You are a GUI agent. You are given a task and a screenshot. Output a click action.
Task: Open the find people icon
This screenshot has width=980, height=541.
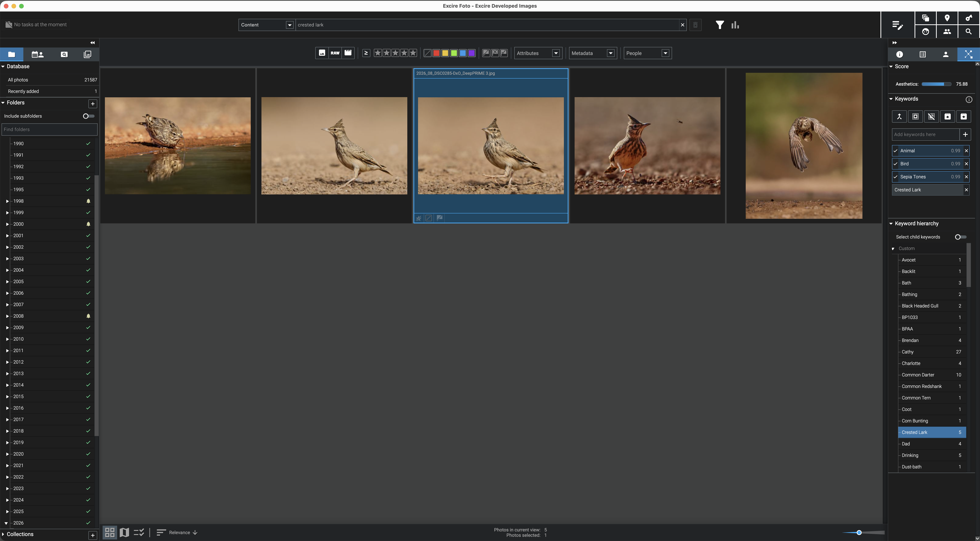(947, 32)
